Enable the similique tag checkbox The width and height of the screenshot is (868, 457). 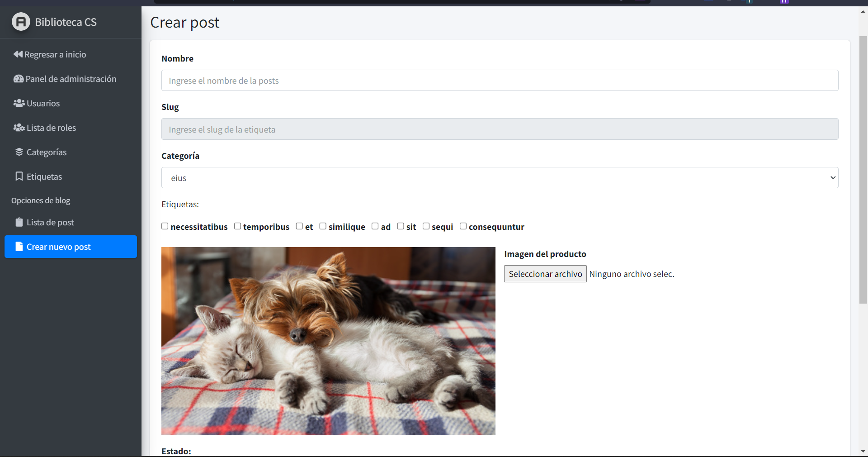[x=323, y=226]
